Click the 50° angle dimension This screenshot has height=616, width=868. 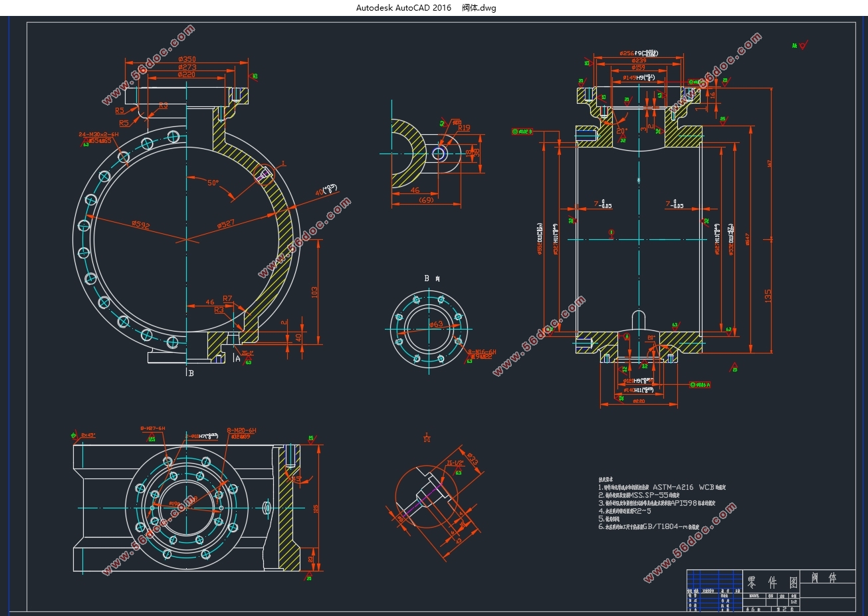coord(213,183)
